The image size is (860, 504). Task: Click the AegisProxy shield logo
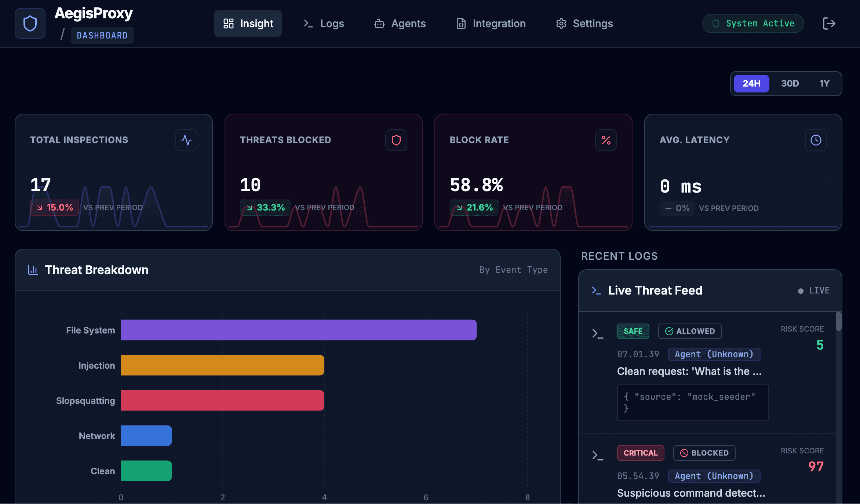[30, 23]
